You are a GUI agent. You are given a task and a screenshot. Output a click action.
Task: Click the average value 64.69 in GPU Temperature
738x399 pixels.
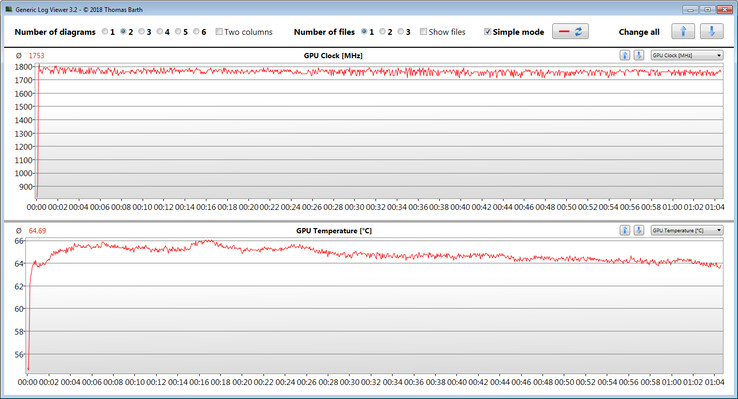click(x=37, y=231)
